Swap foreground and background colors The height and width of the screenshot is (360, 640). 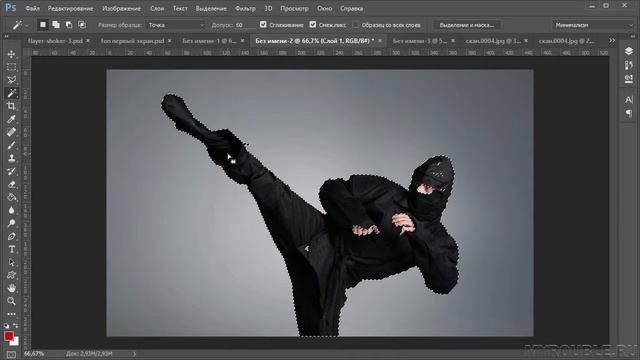[x=16, y=326]
